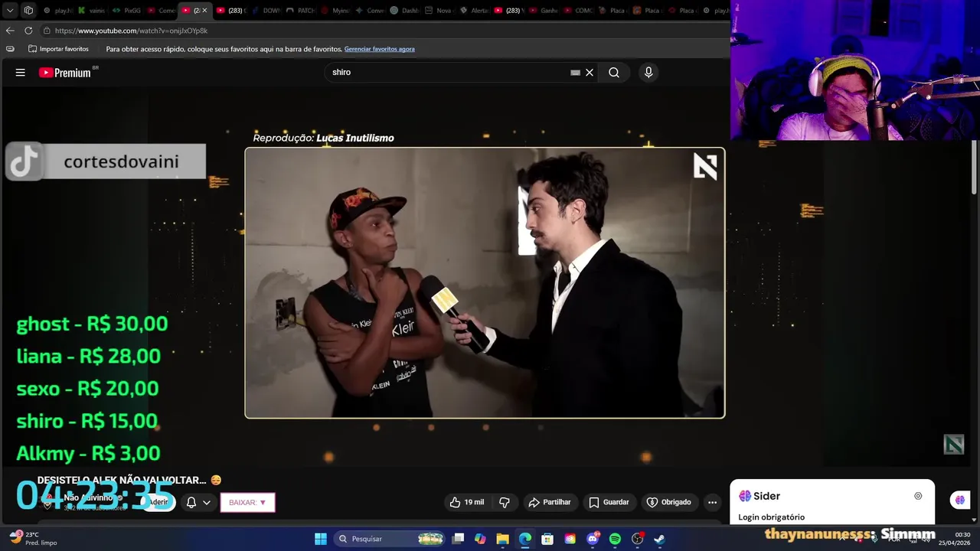Switch to the Myins tab

coord(334,11)
